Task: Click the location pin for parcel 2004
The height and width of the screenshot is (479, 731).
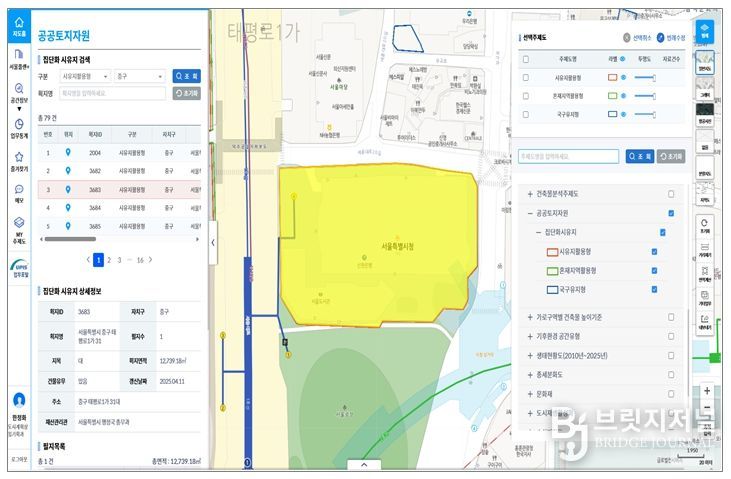Action: coord(68,153)
